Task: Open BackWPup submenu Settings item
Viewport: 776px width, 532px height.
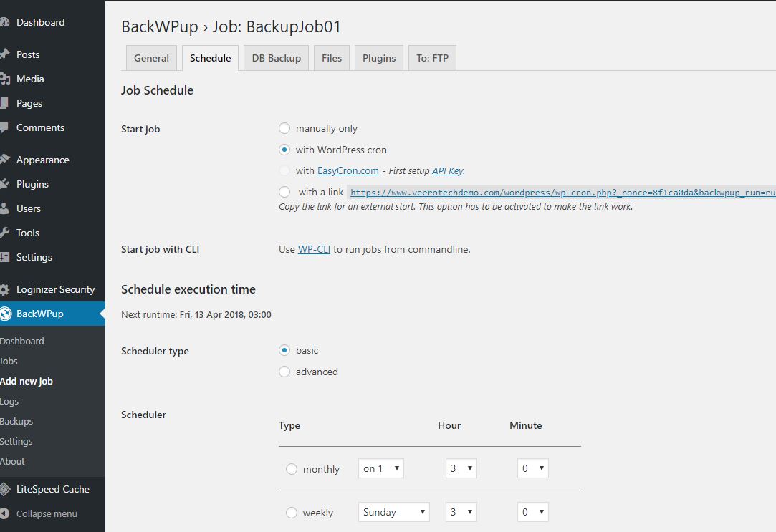Action: (x=16, y=441)
